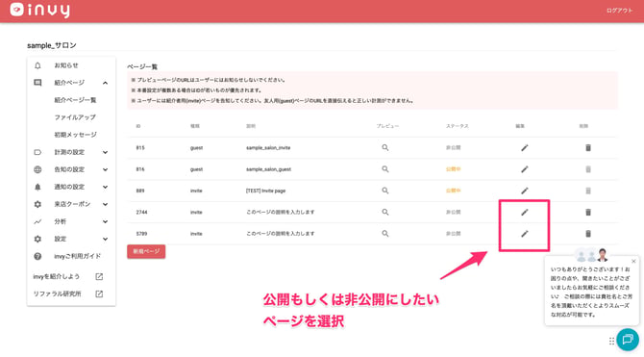The width and height of the screenshot is (644, 357).
Task: Expand the 計測の設定 section chevron
Action: (105, 152)
